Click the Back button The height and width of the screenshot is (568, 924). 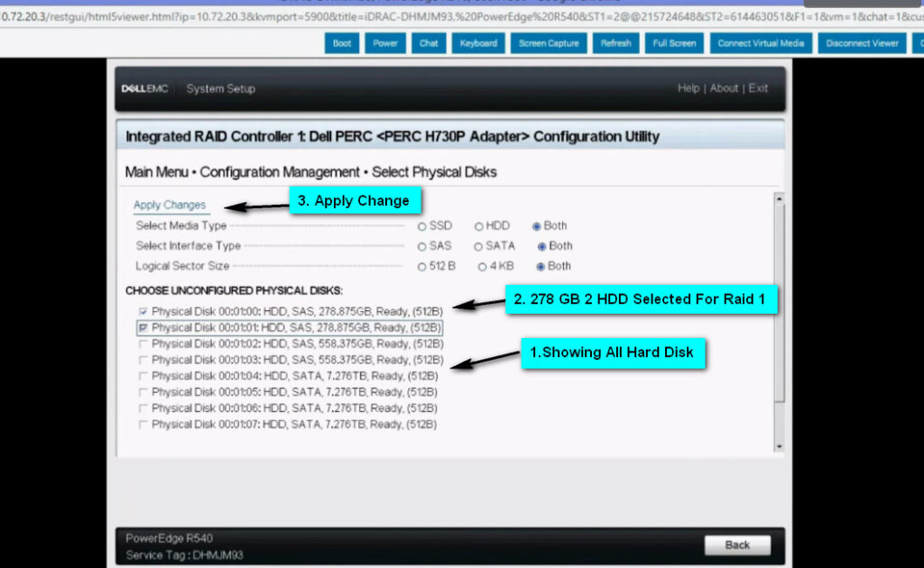[x=737, y=545]
